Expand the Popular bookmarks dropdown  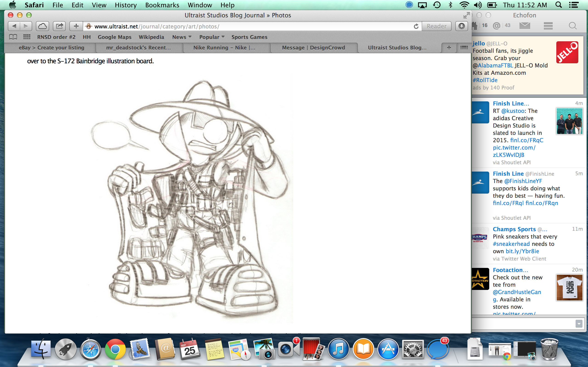pos(212,37)
